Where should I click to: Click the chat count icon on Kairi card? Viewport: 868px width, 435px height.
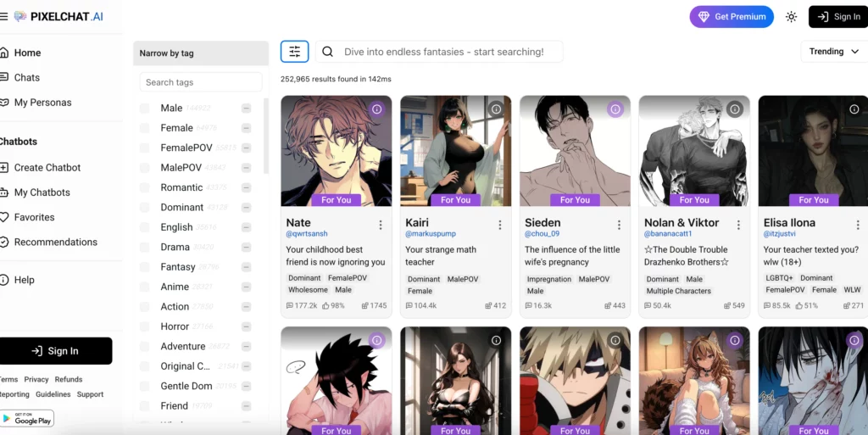click(409, 305)
